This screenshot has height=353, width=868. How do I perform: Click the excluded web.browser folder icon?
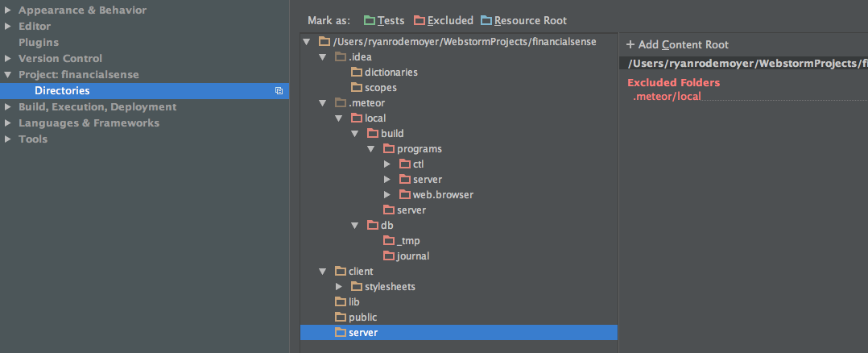(x=405, y=194)
